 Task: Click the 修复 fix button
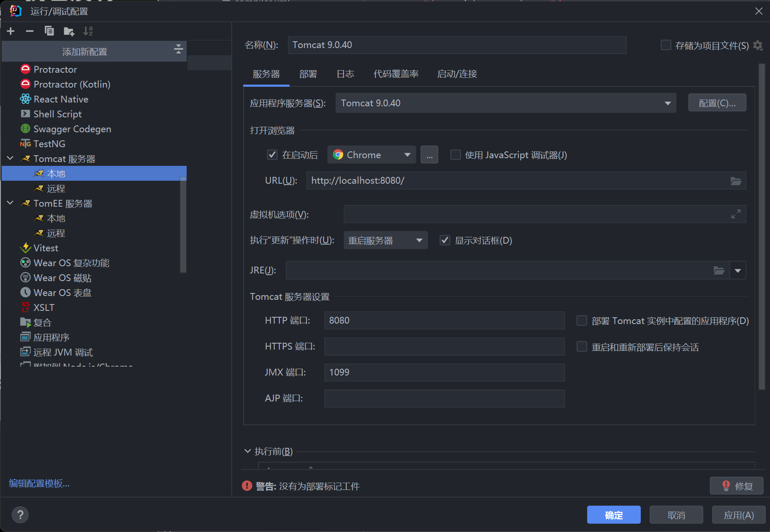(736, 486)
